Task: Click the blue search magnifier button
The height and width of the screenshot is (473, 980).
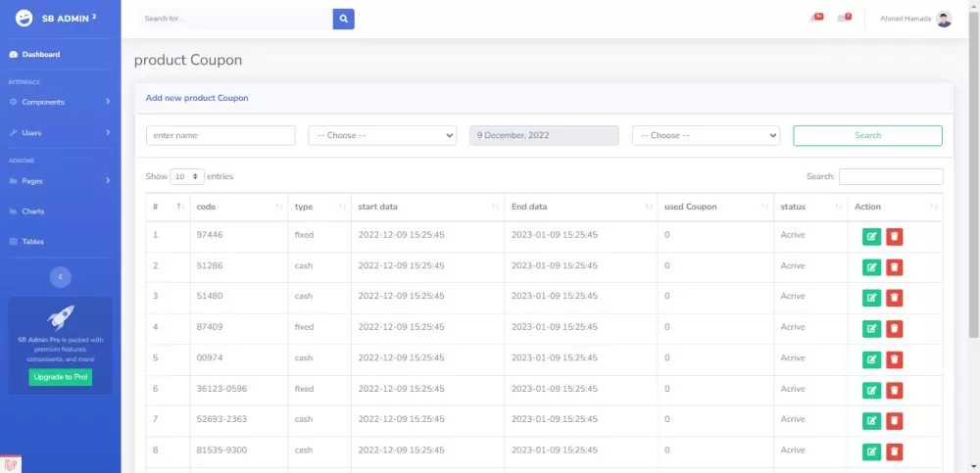Action: pos(343,19)
